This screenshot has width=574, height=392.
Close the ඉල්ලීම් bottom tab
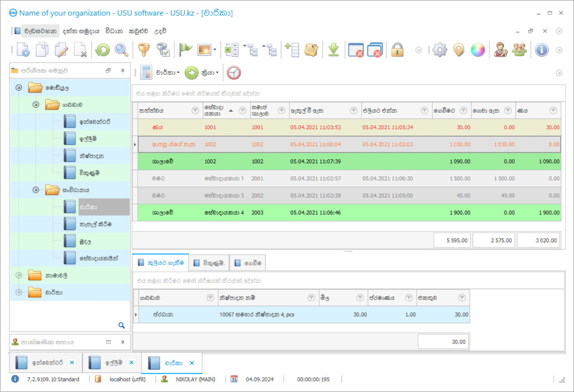(132, 363)
